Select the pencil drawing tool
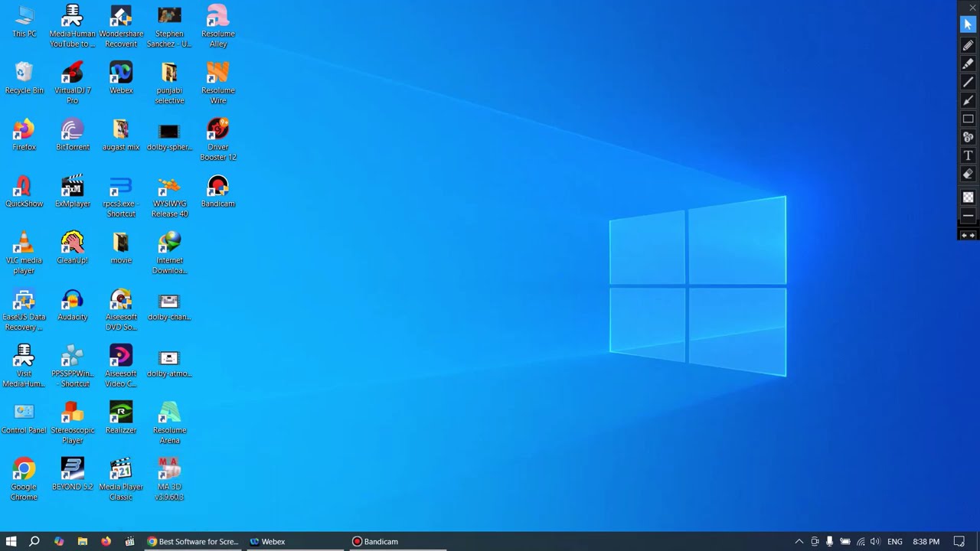Screen dimensions: 980x551 (x=968, y=45)
